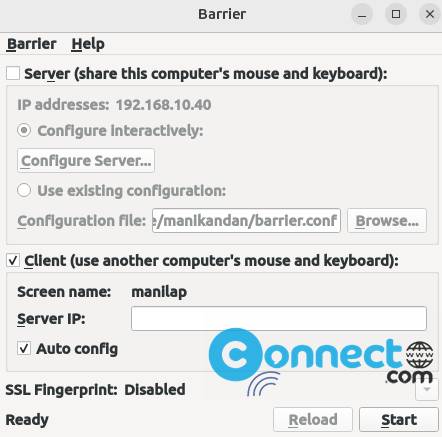Open the Help menu
The height and width of the screenshot is (437, 442).
88,44
